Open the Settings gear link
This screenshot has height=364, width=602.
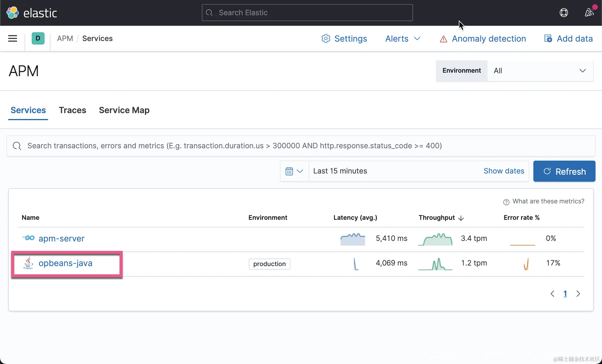(x=344, y=39)
